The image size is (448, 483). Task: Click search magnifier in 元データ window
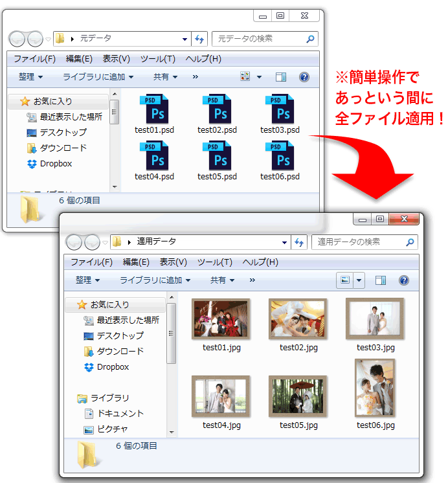click(310, 39)
